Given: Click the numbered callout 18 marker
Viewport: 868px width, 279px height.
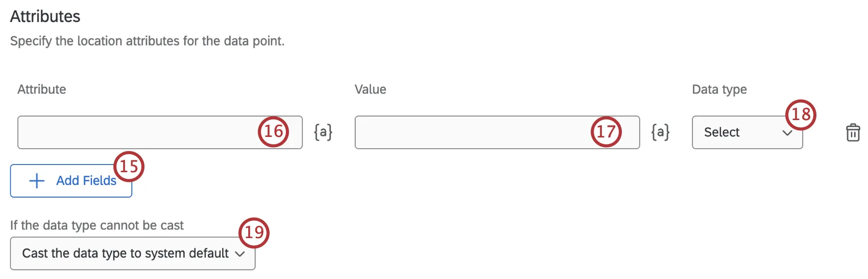Looking at the screenshot, I should point(801,114).
